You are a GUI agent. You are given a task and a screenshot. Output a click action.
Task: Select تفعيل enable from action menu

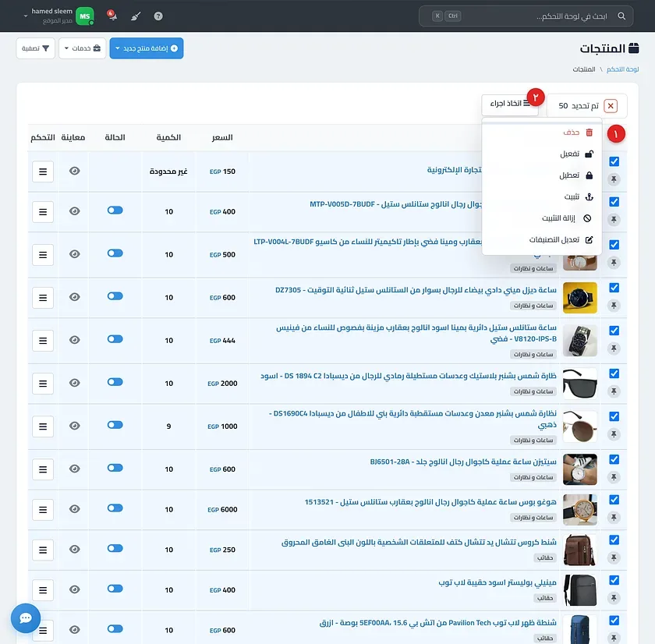541,154
